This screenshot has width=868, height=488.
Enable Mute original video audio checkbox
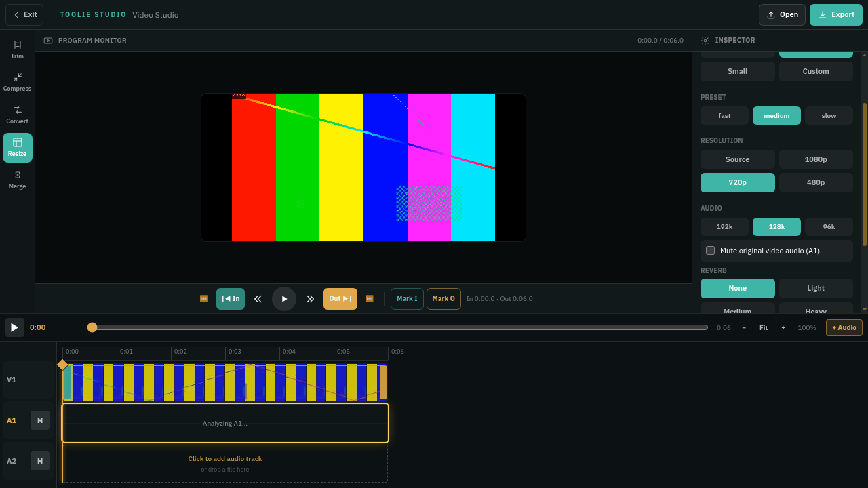coord(711,251)
